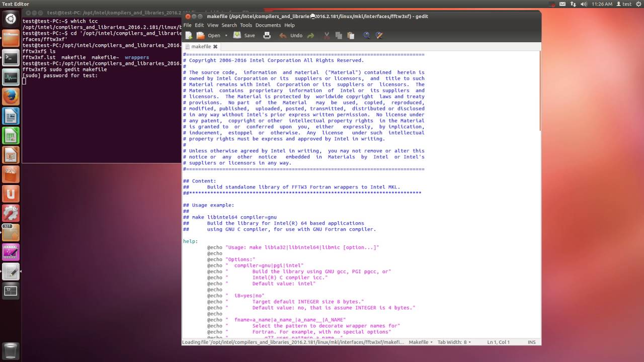The height and width of the screenshot is (362, 644).
Task: Open the Trash in the launcher
Action: (x=11, y=350)
